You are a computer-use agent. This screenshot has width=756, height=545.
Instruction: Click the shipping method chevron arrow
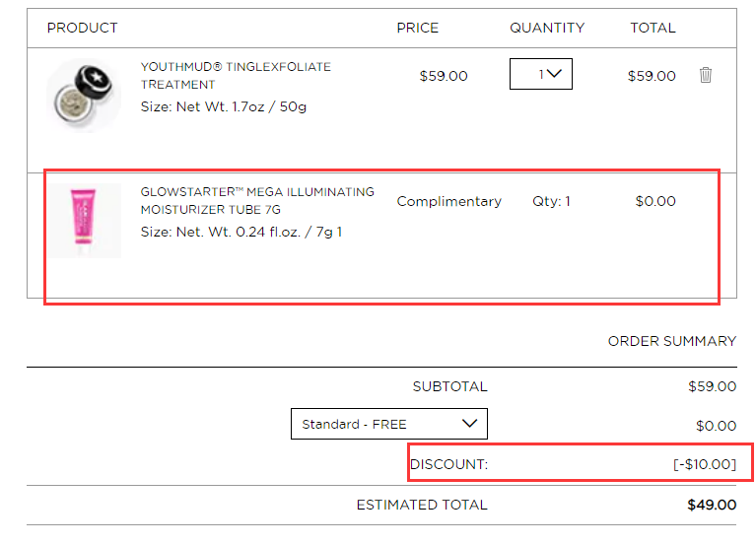click(x=469, y=423)
